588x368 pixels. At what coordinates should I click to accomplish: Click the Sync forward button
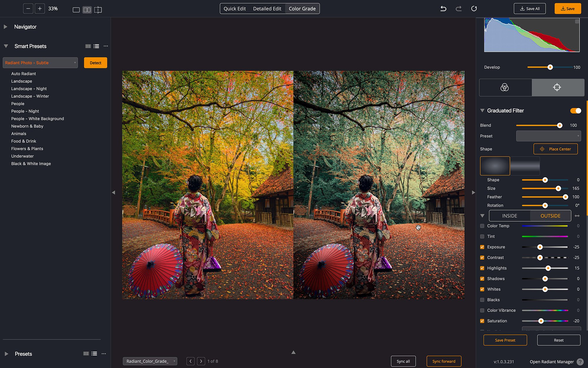coord(444,361)
